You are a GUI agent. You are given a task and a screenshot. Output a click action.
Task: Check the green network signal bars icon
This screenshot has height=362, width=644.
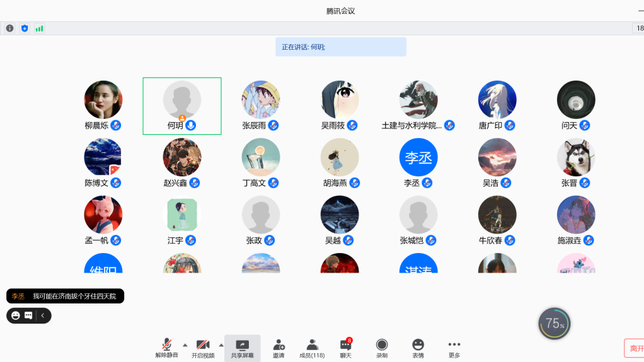click(x=39, y=28)
